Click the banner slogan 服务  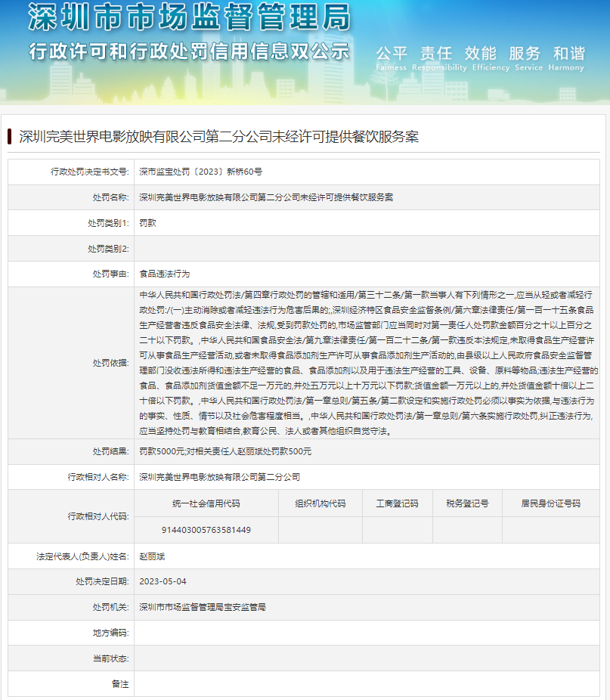[x=525, y=54]
